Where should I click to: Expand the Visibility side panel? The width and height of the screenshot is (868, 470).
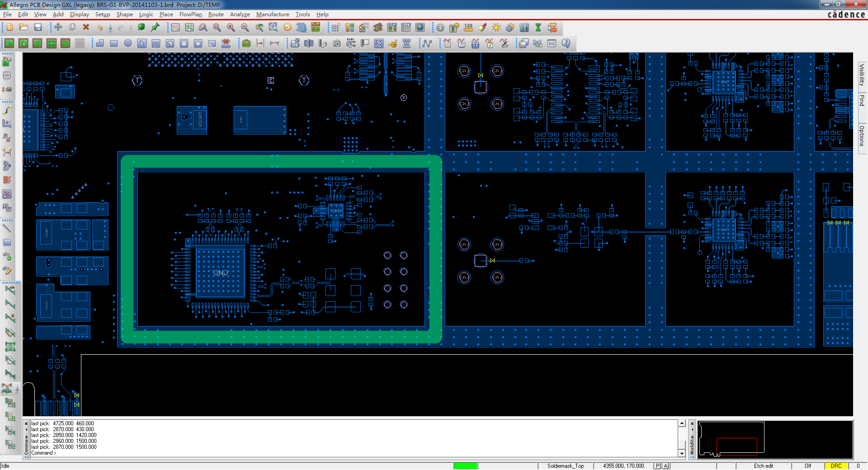pos(862,75)
